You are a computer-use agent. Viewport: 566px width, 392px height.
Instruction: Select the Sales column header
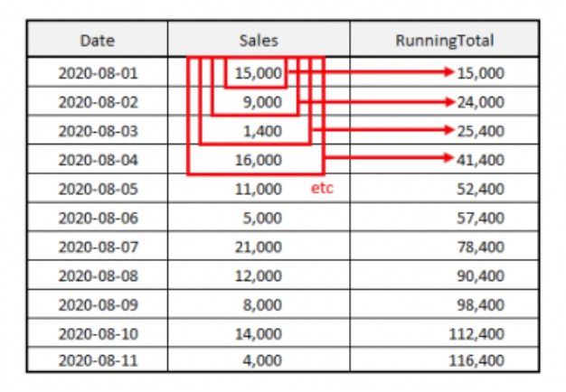click(x=259, y=41)
